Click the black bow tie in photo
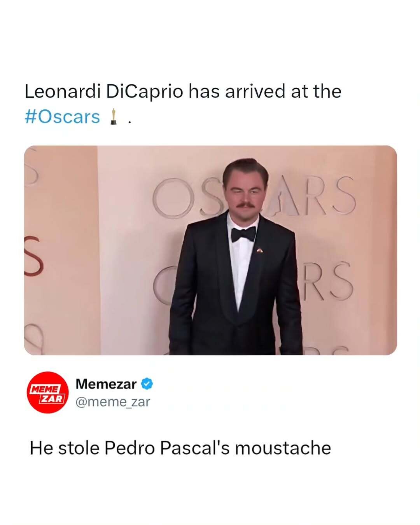Viewport: 420px width, 525px height. [243, 234]
